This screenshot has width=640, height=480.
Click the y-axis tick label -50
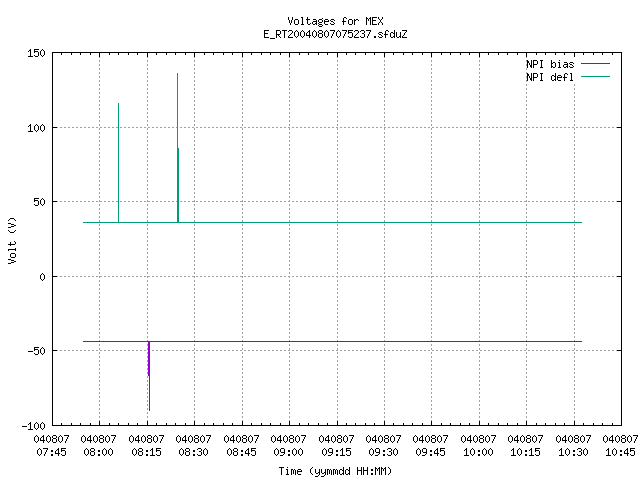[36, 351]
